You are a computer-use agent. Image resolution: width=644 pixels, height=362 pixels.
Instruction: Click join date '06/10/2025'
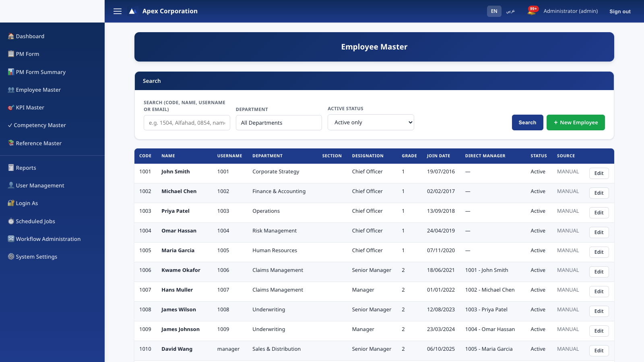point(441,349)
